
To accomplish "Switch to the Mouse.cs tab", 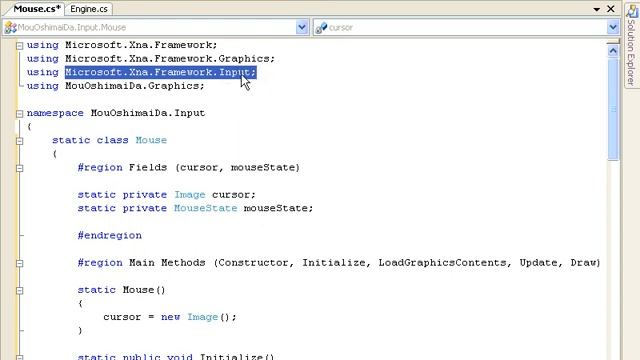I will (x=37, y=9).
